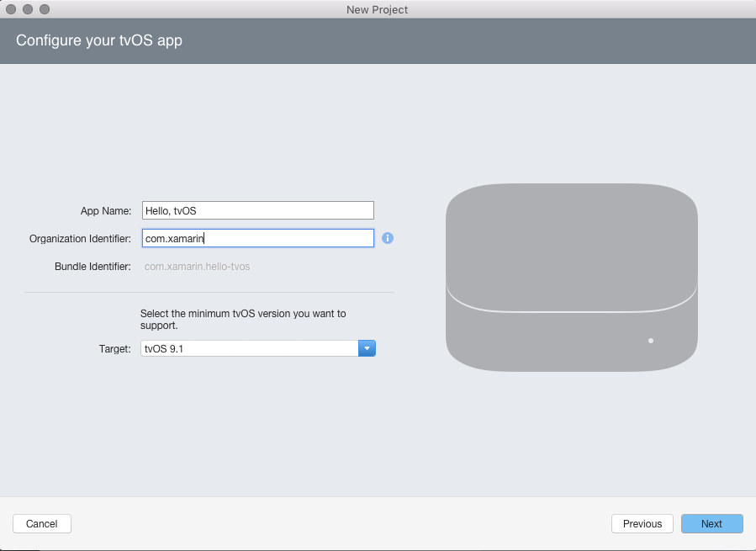
Task: Click inside the App Name field
Action: click(x=257, y=209)
